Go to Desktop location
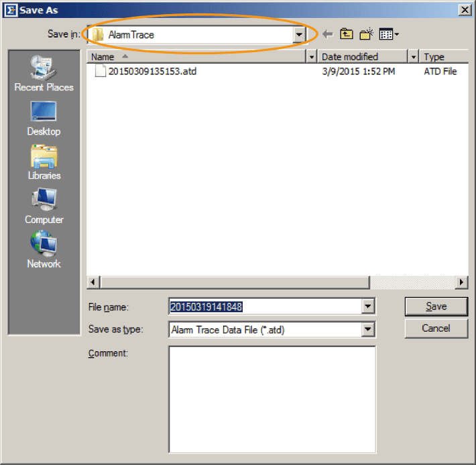The image size is (476, 465). point(44,118)
